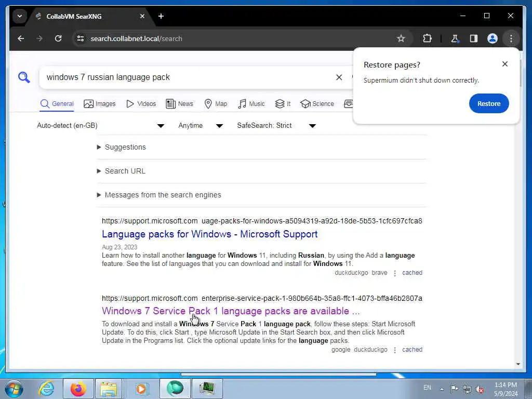Open the three-dot browser menu

[x=511, y=38]
